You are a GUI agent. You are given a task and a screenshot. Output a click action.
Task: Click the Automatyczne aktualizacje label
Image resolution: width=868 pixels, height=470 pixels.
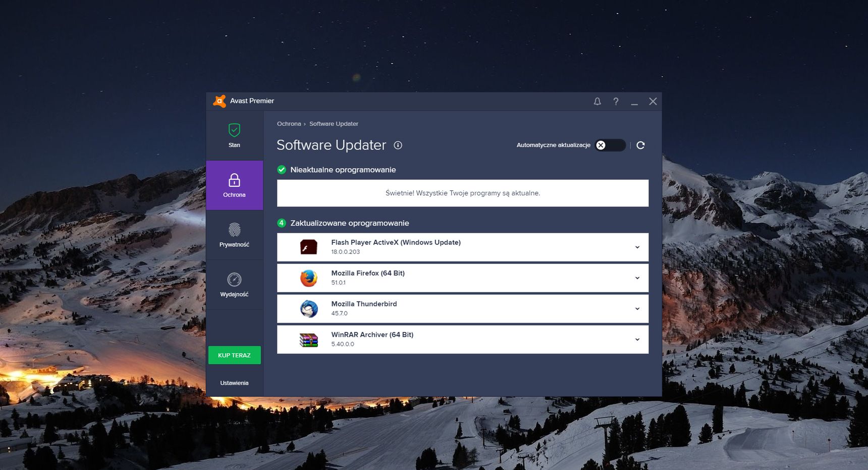pyautogui.click(x=553, y=145)
